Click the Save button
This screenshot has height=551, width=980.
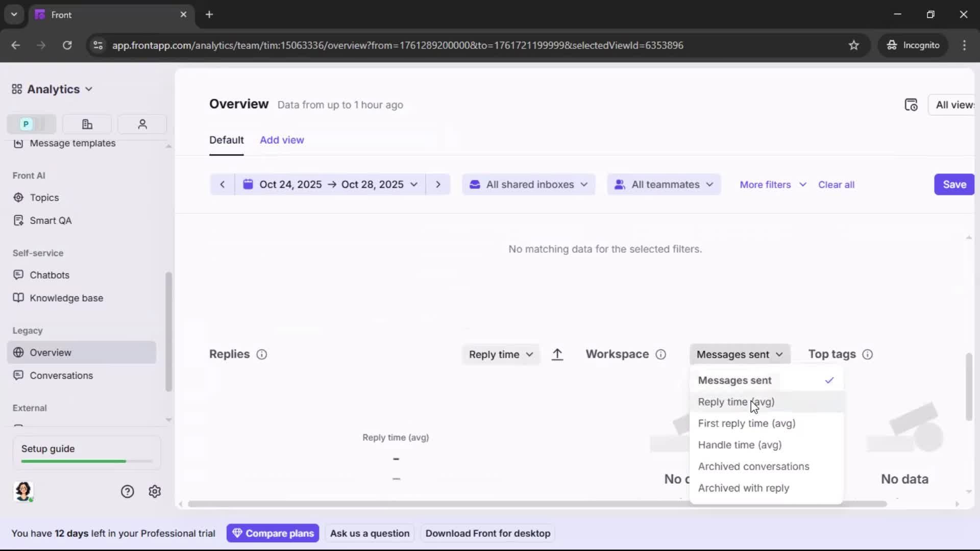[x=954, y=184]
